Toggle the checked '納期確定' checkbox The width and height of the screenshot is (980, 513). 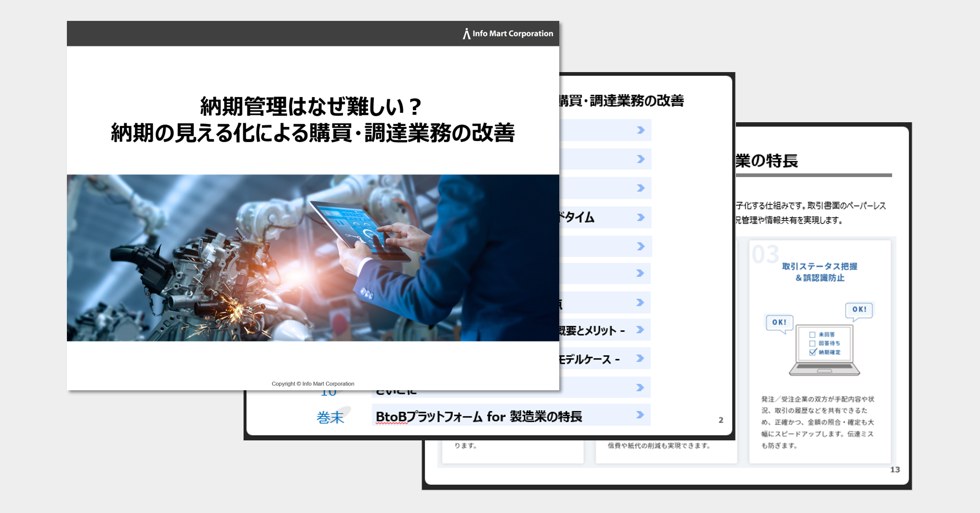point(813,352)
